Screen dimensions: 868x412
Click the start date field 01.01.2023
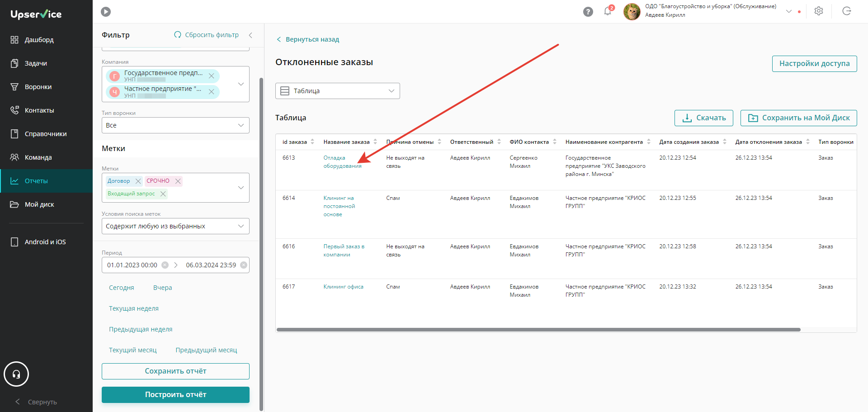[x=132, y=265]
